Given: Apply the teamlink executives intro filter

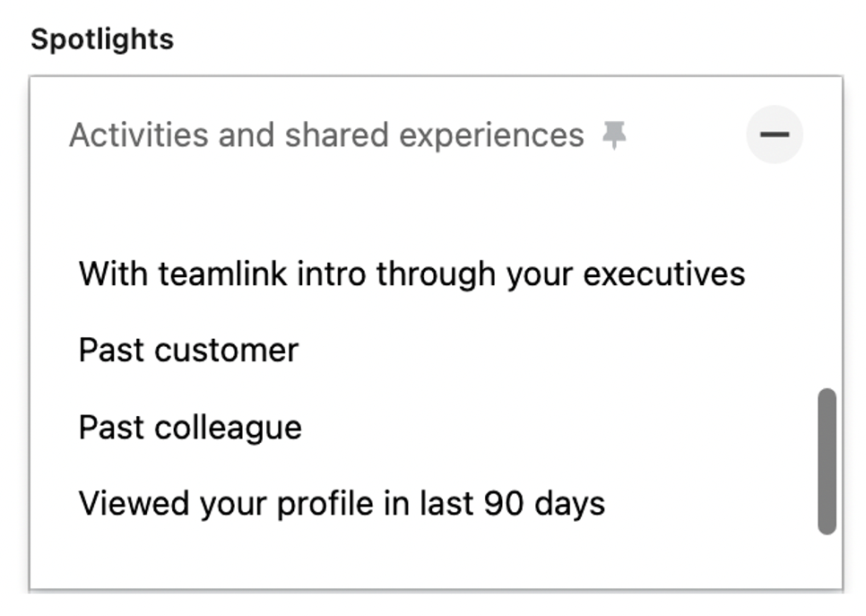Looking at the screenshot, I should (412, 274).
